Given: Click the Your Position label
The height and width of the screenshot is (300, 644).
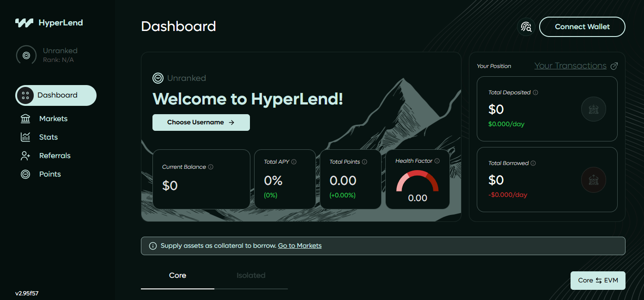Looking at the screenshot, I should 494,66.
